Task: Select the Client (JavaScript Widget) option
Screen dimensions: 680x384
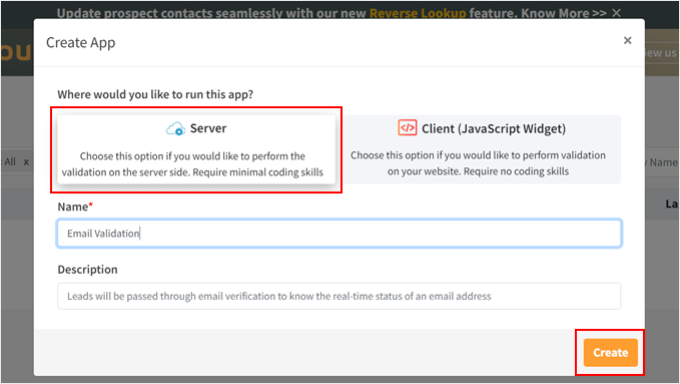Action: click(482, 149)
